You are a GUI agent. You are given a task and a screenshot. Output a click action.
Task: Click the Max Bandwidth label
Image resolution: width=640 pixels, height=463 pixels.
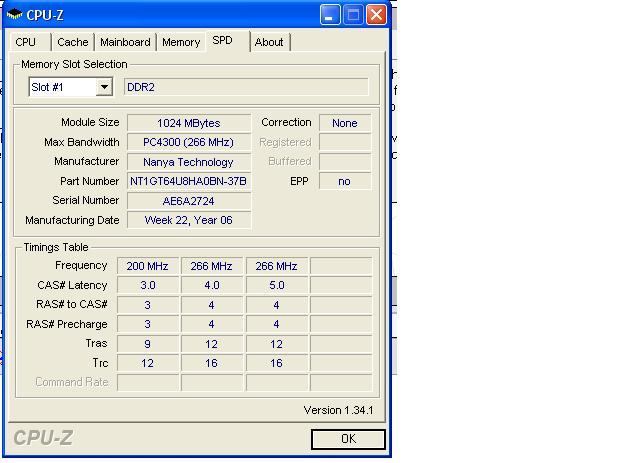82,142
